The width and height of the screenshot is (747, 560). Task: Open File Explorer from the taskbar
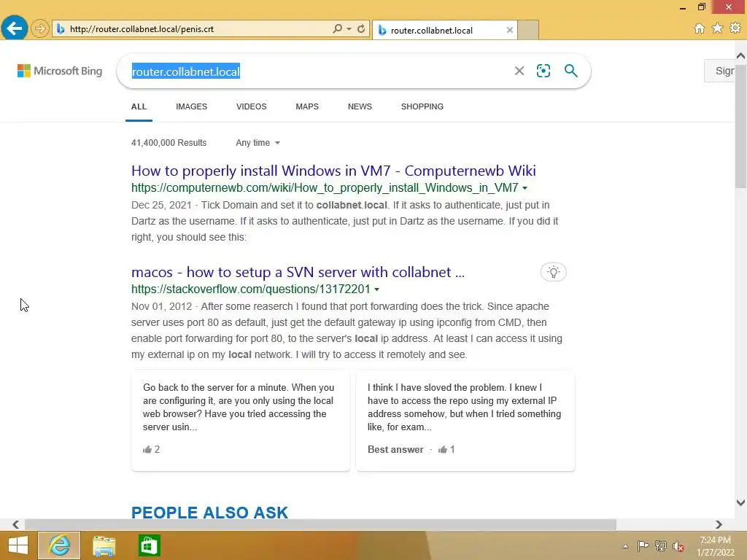(x=104, y=545)
